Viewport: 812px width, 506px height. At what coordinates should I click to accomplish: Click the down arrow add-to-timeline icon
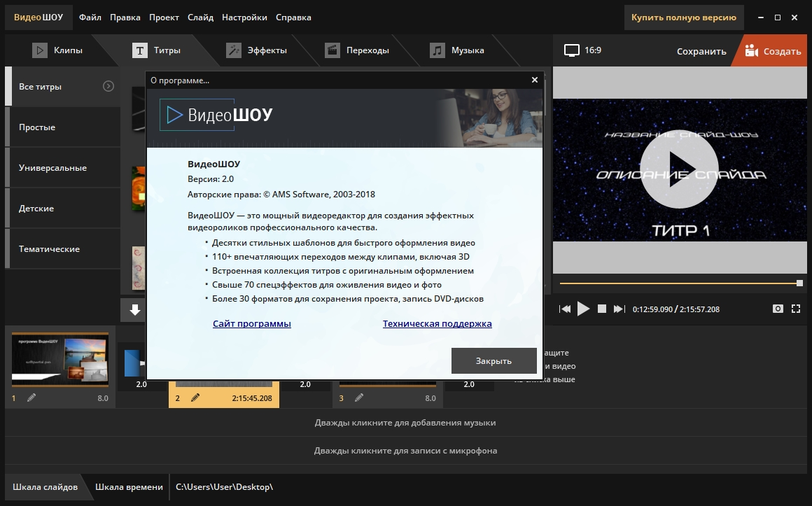click(x=135, y=309)
